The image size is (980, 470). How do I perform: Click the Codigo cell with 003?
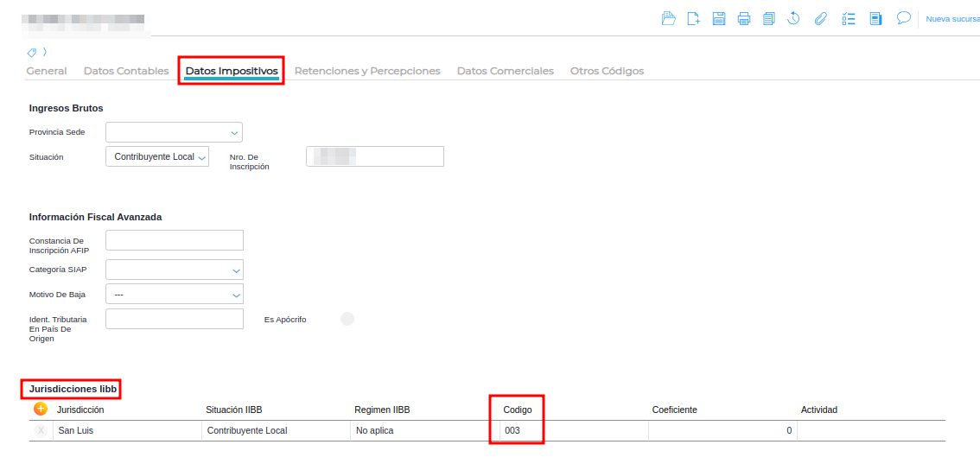pos(574,430)
